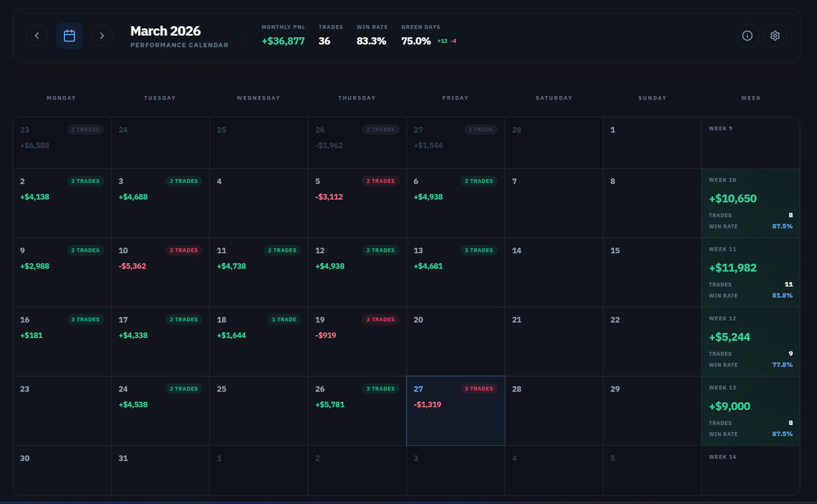817x504 pixels.
Task: Click the 3 TRADES badge on March 26
Action: pyautogui.click(x=380, y=389)
